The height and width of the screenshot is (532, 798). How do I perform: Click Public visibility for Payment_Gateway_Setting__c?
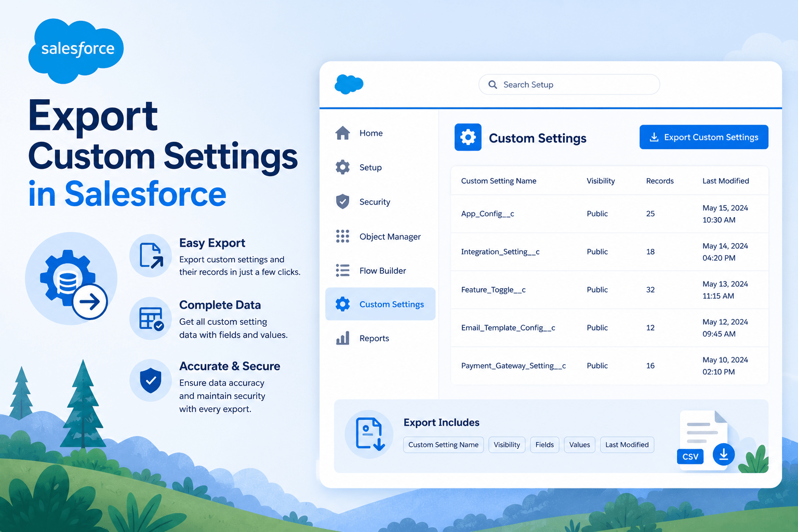click(597, 365)
